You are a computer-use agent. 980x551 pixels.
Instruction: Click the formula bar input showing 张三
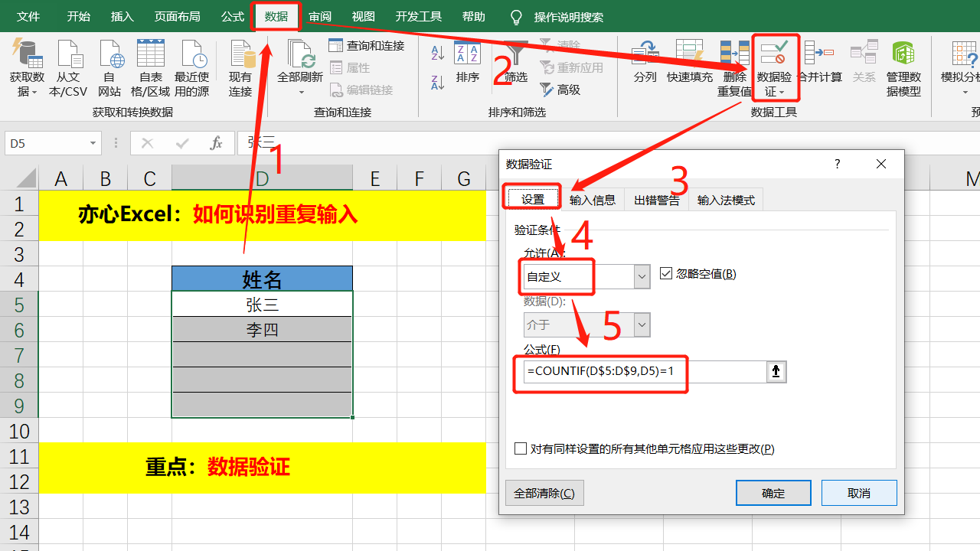(x=609, y=143)
